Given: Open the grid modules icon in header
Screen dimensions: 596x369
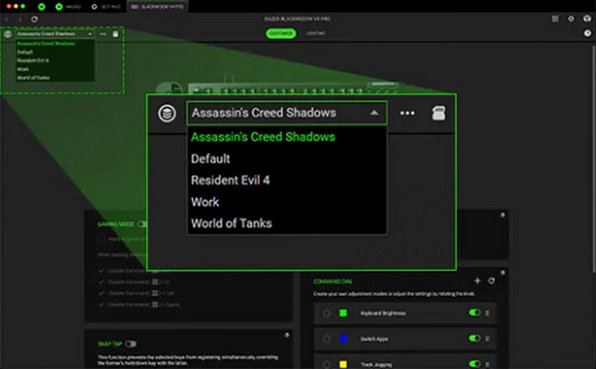Looking at the screenshot, I should (x=555, y=19).
